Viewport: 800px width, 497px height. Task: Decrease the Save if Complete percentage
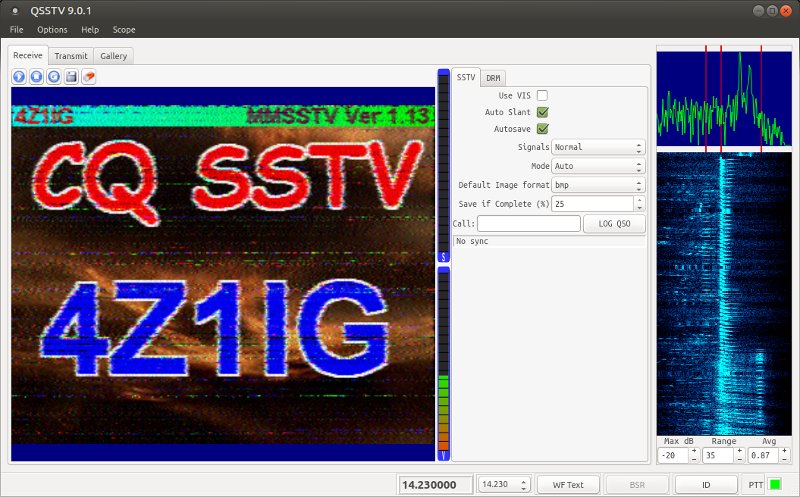click(640, 208)
